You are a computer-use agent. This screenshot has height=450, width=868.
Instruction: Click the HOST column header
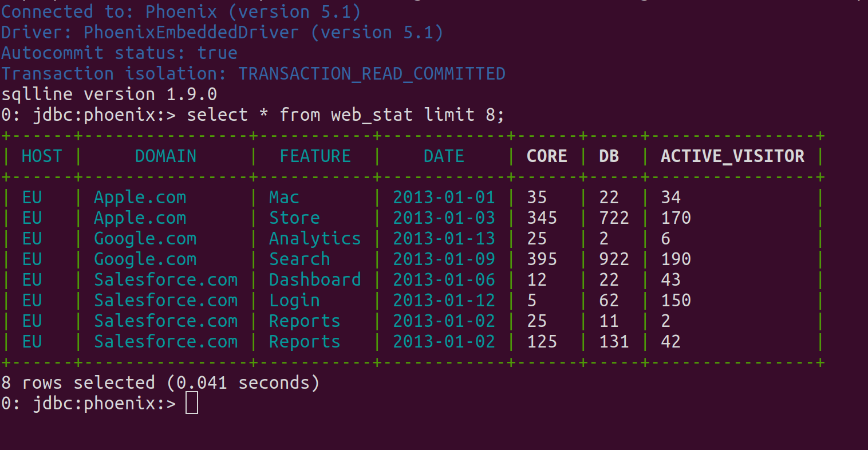[x=41, y=156]
